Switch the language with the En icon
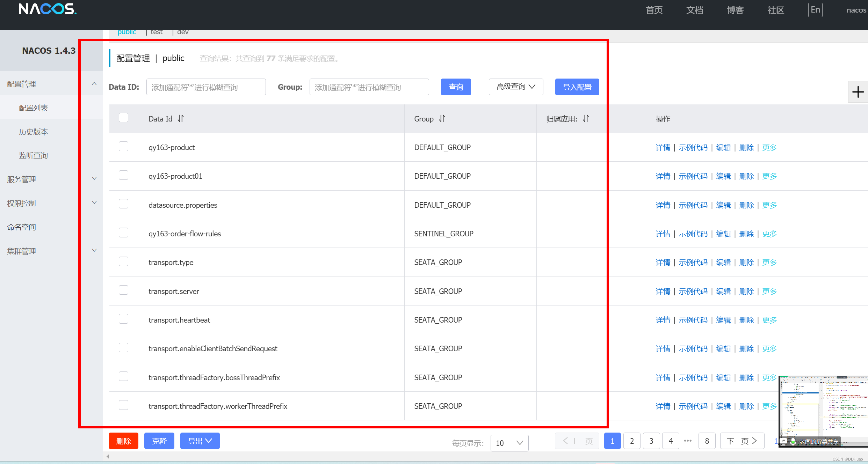The image size is (868, 464). click(815, 10)
